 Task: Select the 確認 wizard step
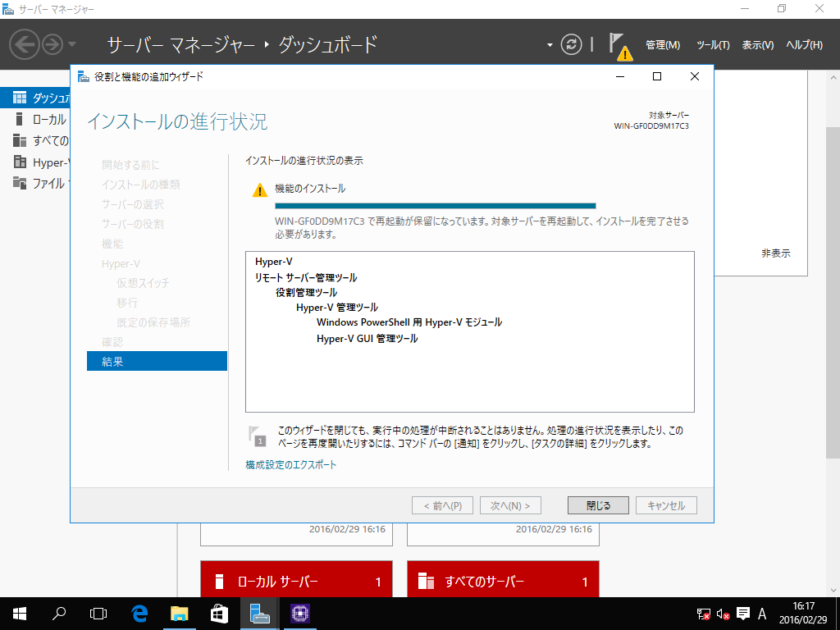112,342
